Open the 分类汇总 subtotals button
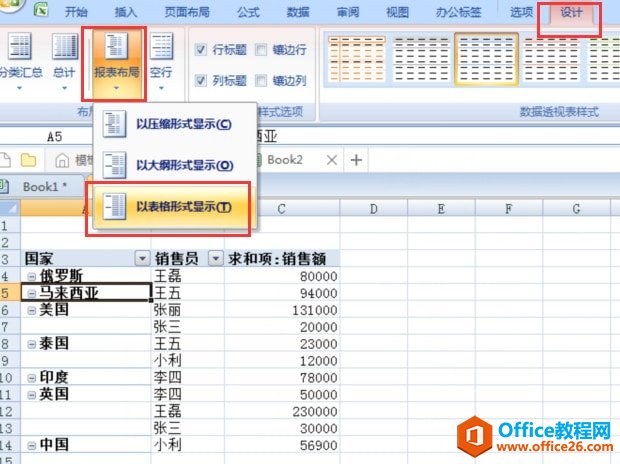Viewport: 620px width, 464px height. pyautogui.click(x=20, y=61)
